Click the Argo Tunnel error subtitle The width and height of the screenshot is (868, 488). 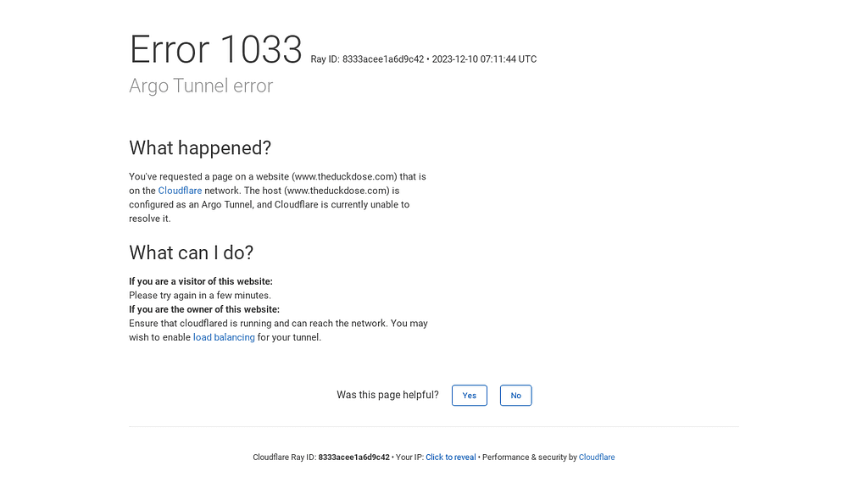click(x=201, y=86)
